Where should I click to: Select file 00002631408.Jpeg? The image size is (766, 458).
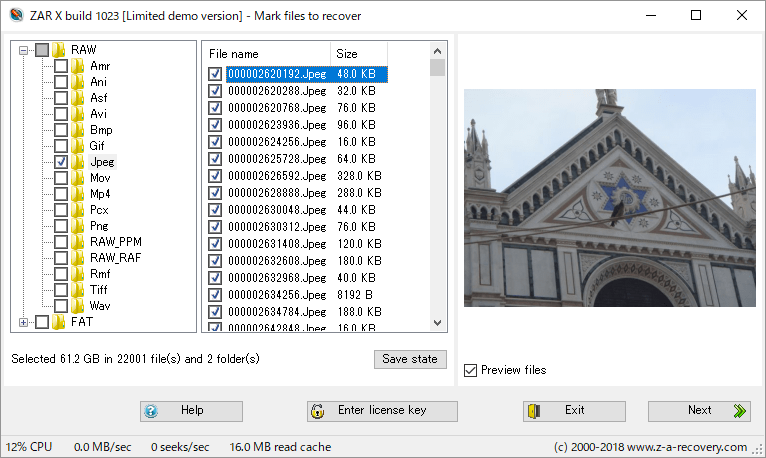coord(277,244)
